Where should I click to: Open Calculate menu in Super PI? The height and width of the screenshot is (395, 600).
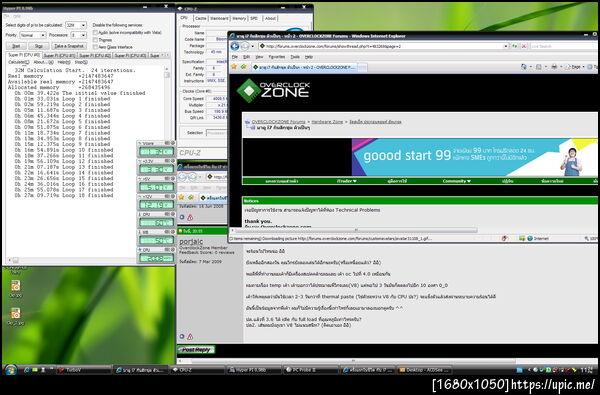tap(19, 62)
